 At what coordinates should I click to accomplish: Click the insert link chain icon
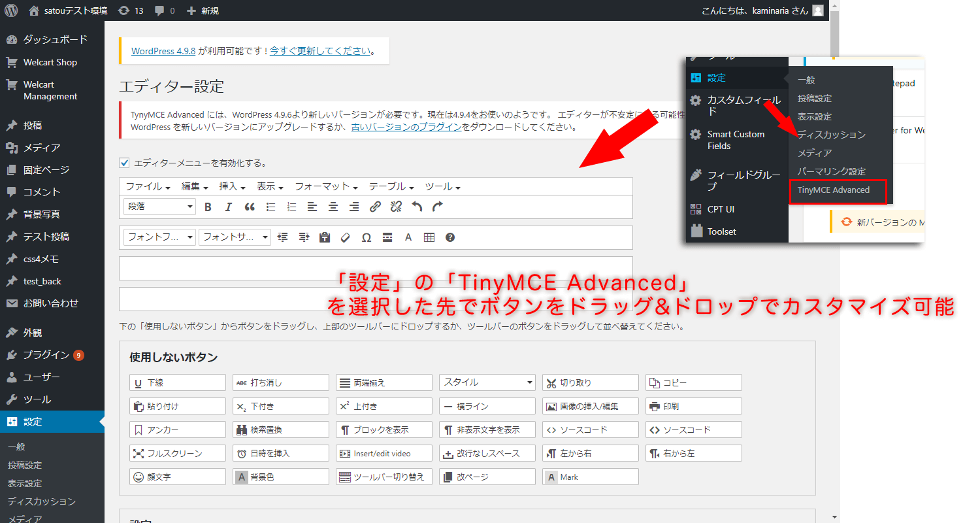(375, 207)
